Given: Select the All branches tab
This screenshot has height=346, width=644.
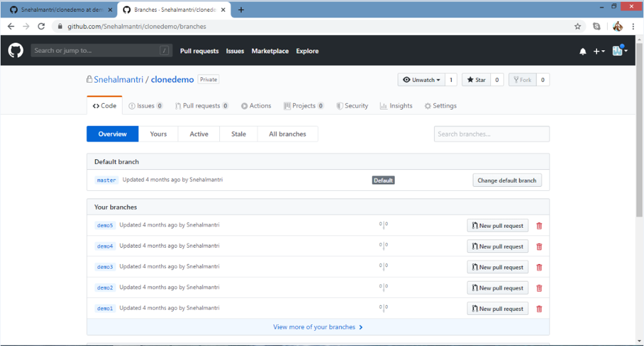Looking at the screenshot, I should point(287,134).
